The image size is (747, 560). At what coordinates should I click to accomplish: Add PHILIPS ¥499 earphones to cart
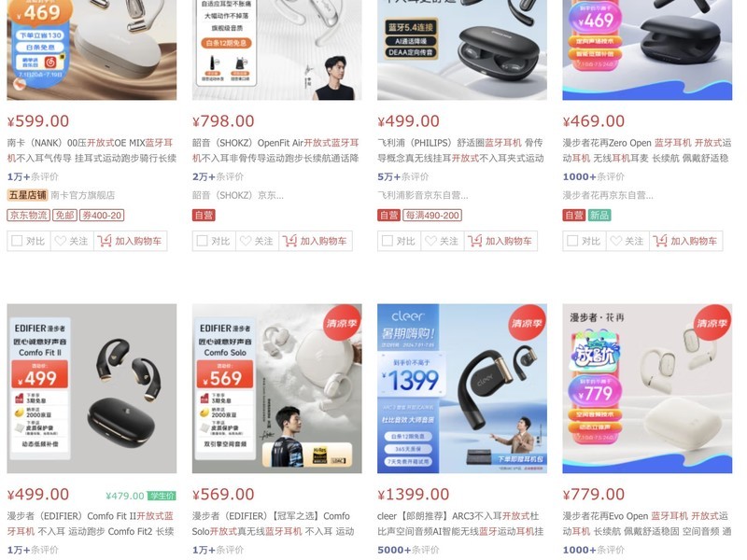coord(500,241)
